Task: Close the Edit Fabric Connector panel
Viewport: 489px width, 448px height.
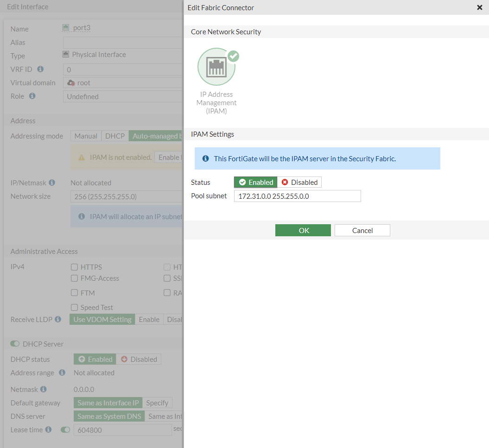Action: (x=480, y=7)
